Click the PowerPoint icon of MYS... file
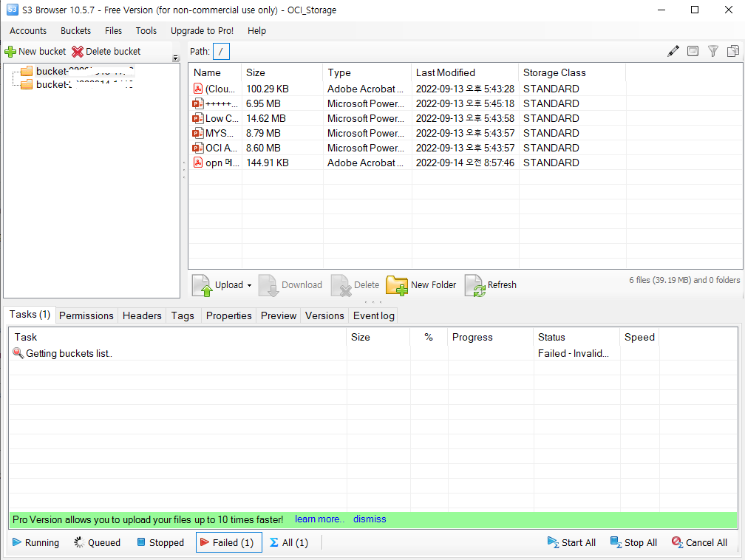The image size is (745, 560). coord(198,133)
